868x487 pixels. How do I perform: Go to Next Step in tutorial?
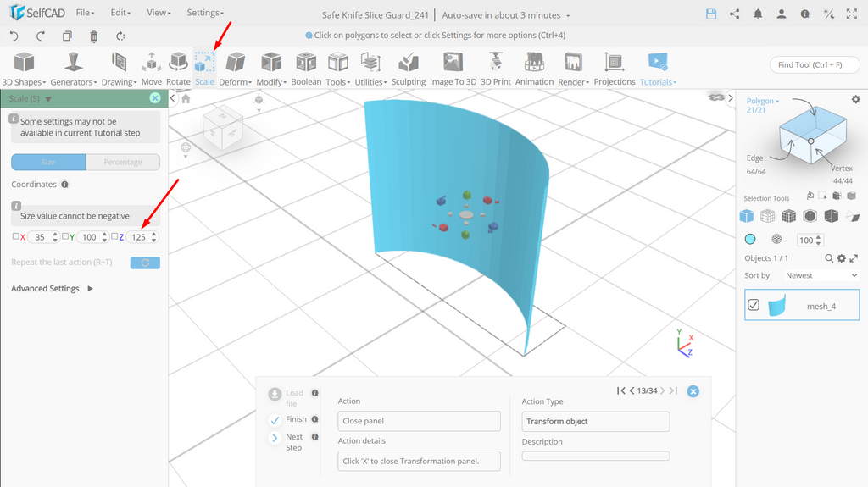tap(287, 442)
